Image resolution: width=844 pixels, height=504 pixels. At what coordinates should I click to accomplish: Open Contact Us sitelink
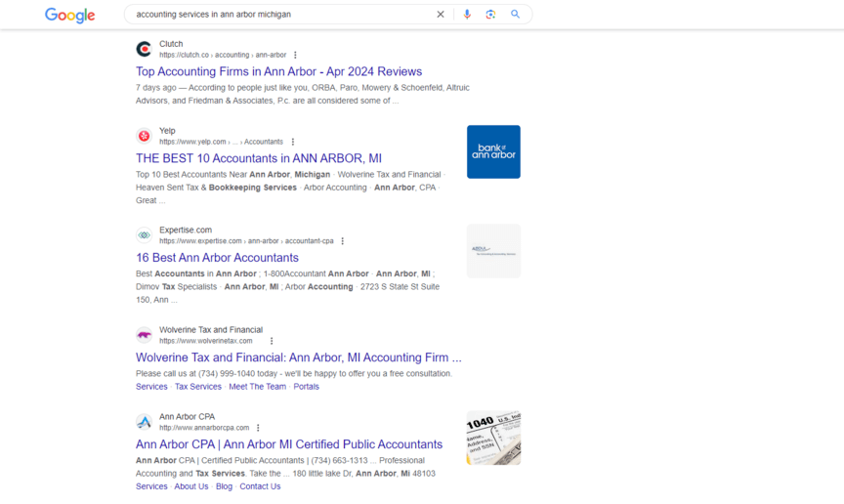(x=260, y=486)
